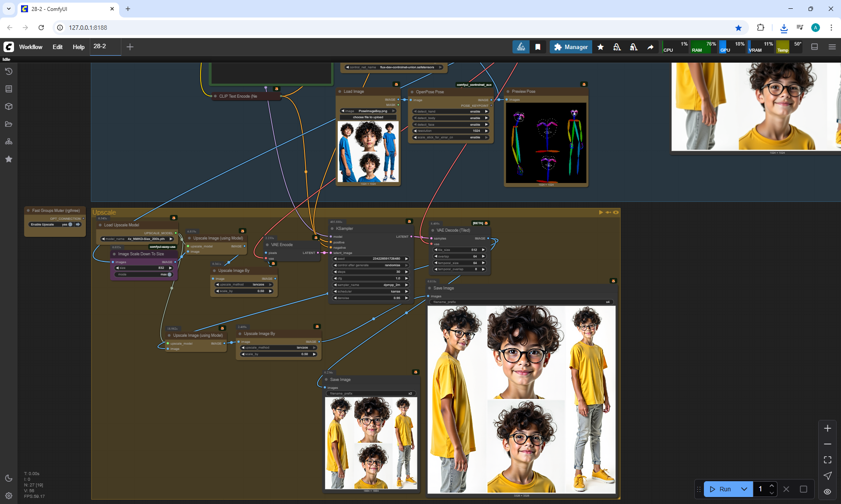Click choose file to upload button

tap(368, 117)
